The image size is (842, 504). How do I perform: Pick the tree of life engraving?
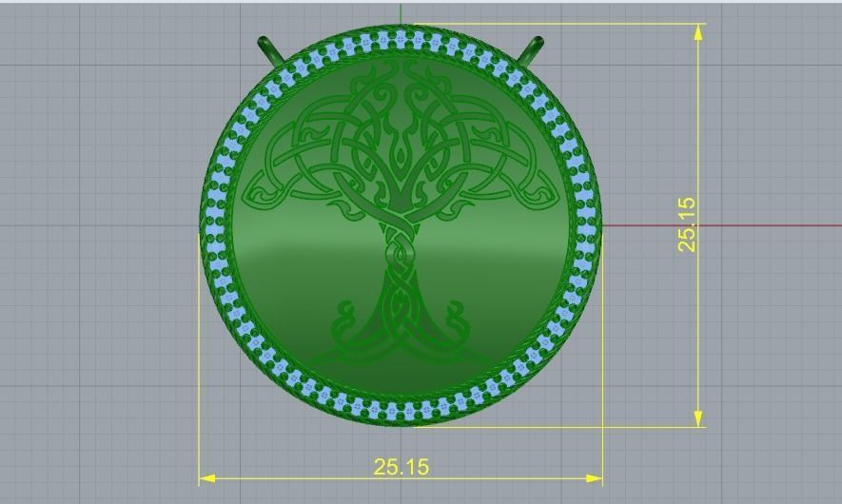click(401, 213)
